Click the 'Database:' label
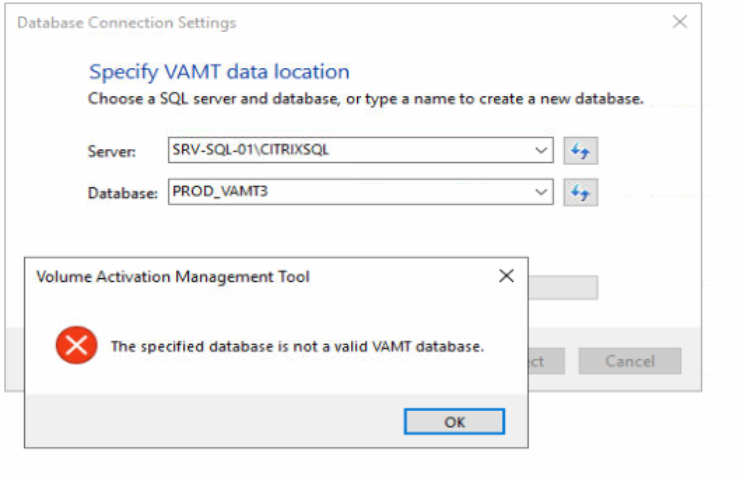 pyautogui.click(x=123, y=193)
